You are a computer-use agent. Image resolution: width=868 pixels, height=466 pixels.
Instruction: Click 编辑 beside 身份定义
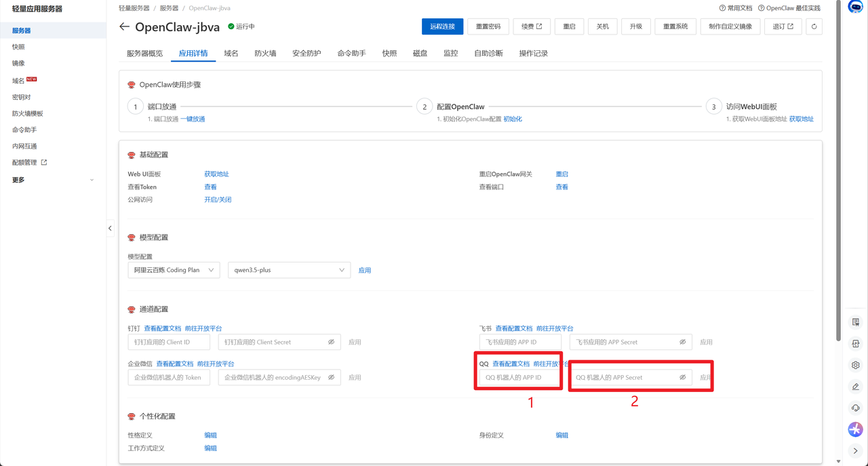(x=562, y=435)
